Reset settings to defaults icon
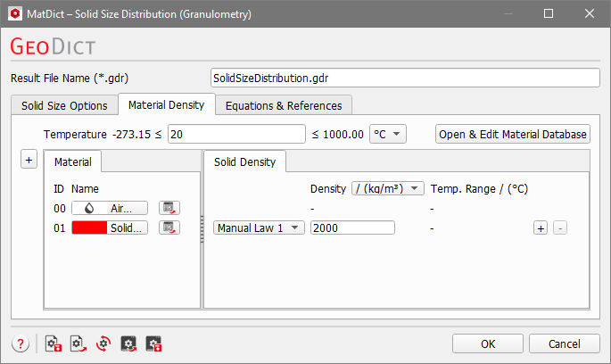This screenshot has width=611, height=364. (x=103, y=343)
